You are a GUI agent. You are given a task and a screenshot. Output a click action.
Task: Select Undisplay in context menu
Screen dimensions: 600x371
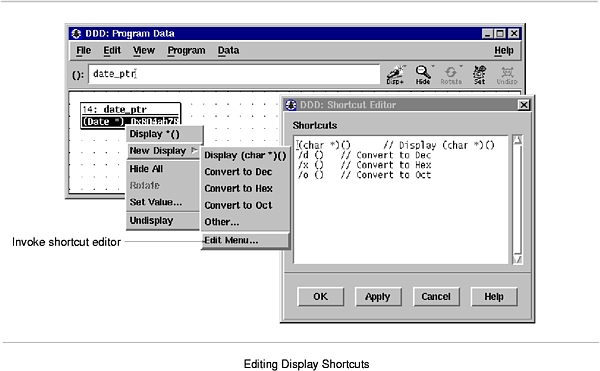click(x=163, y=221)
